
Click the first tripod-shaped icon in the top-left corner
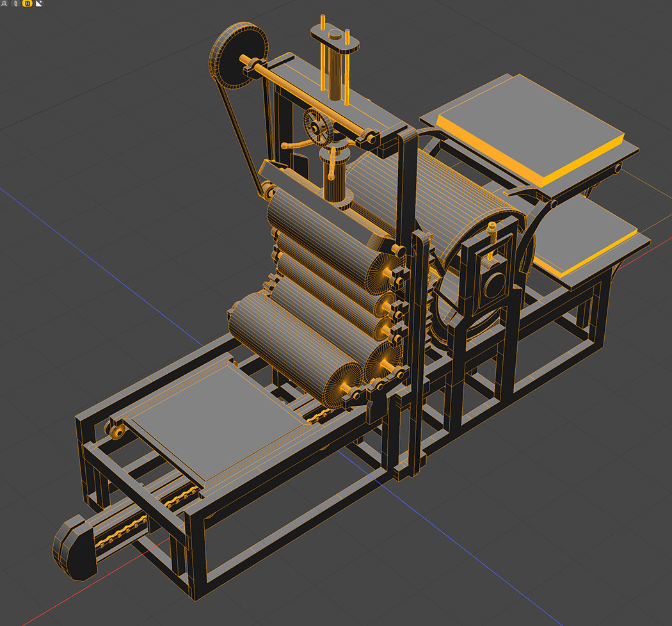[x=4, y=3]
